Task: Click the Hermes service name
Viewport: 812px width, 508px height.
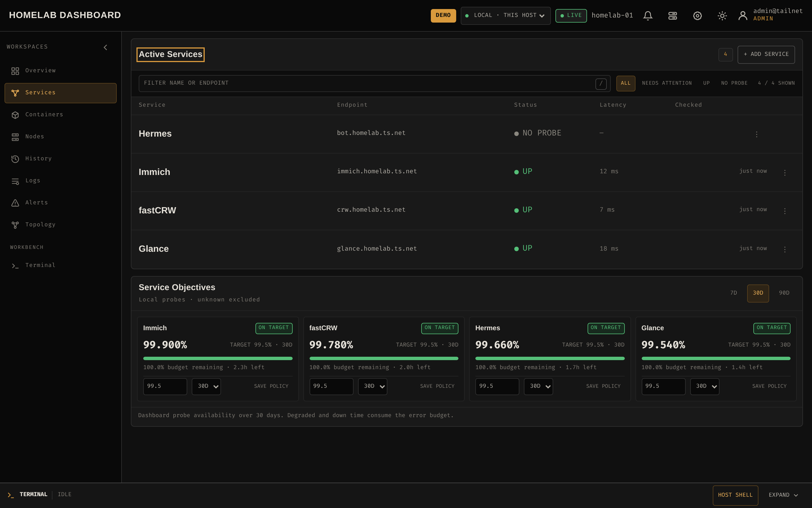Action: tap(155, 134)
